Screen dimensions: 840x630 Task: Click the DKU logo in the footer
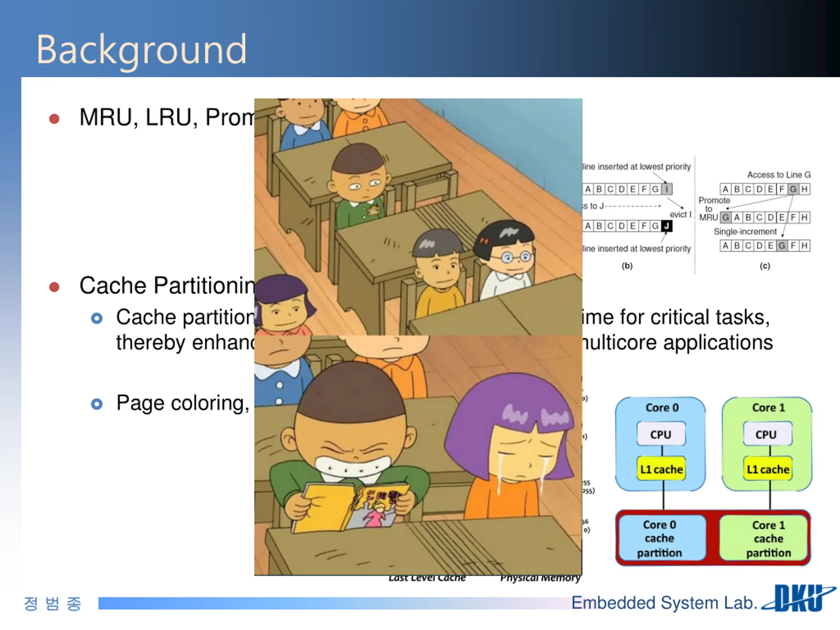(799, 598)
